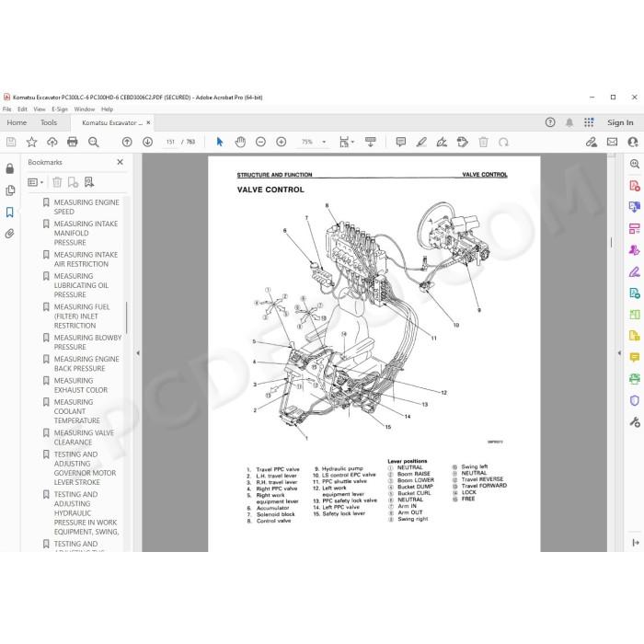Open the help question mark icon
Screen dimensions: 644x644
point(550,122)
